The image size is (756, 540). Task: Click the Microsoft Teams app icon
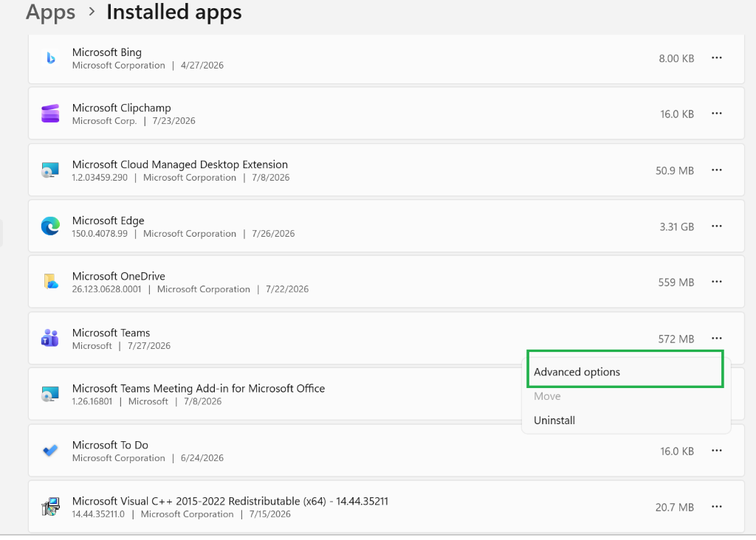pos(50,338)
